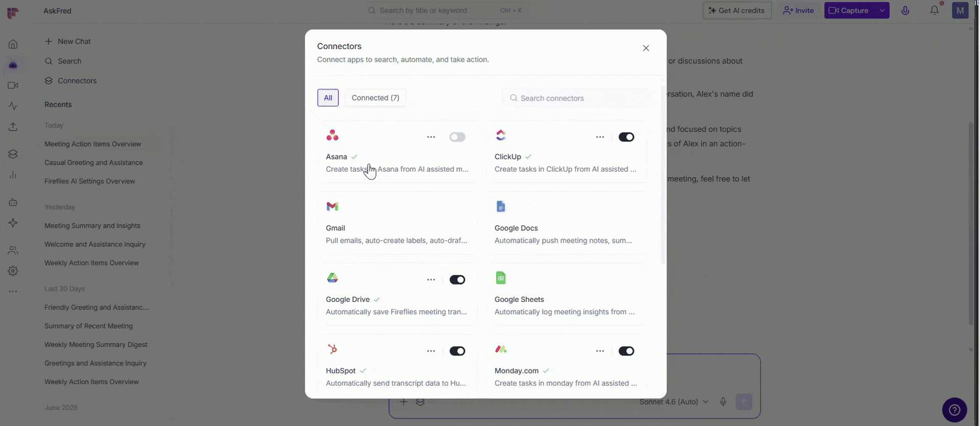Click the Google Drive triangle icon
Image resolution: width=980 pixels, height=426 pixels.
(x=332, y=278)
